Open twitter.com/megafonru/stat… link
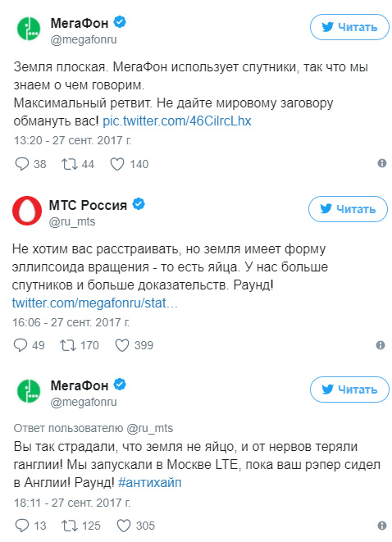Image resolution: width=392 pixels, height=542 pixels. 94,303
